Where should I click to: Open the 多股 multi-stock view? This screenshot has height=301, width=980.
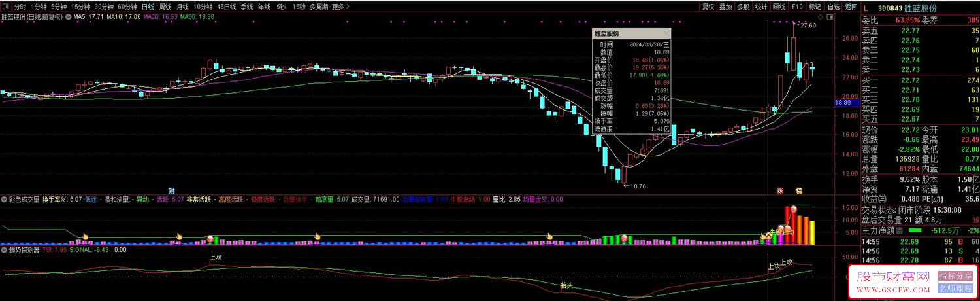tap(743, 7)
